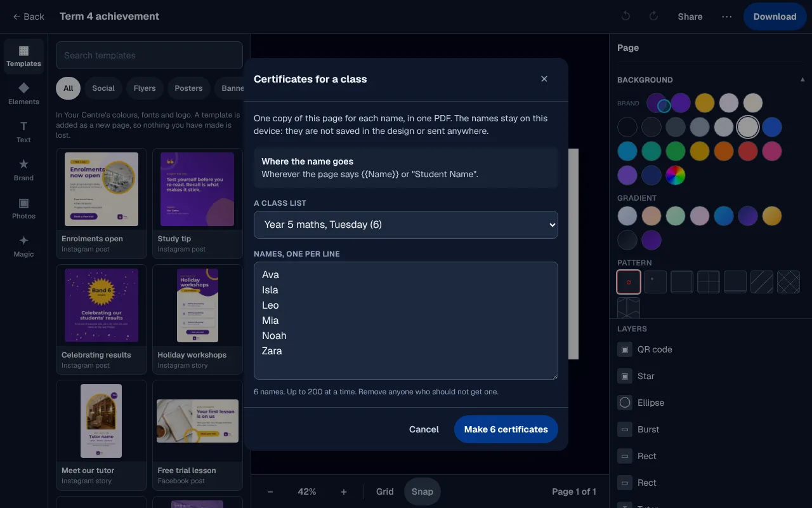Choose the Enrolments open template
Screen dimensions: 812x508
point(101,203)
